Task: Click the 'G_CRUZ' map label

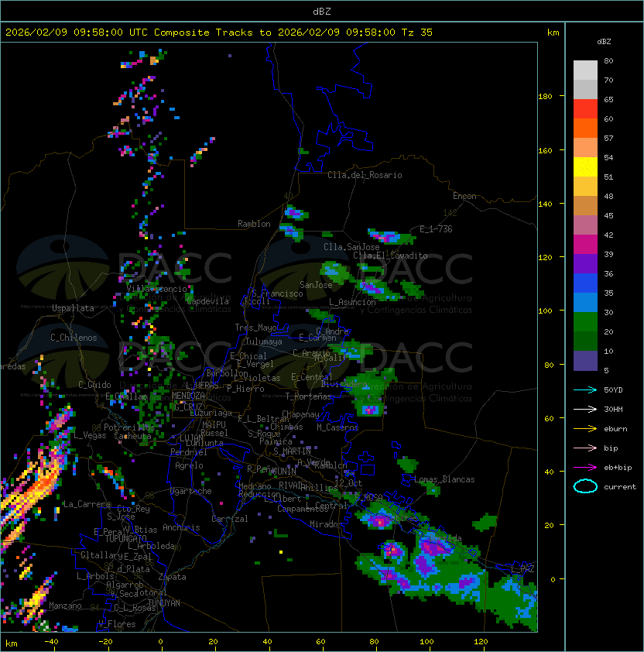Action: click(189, 407)
